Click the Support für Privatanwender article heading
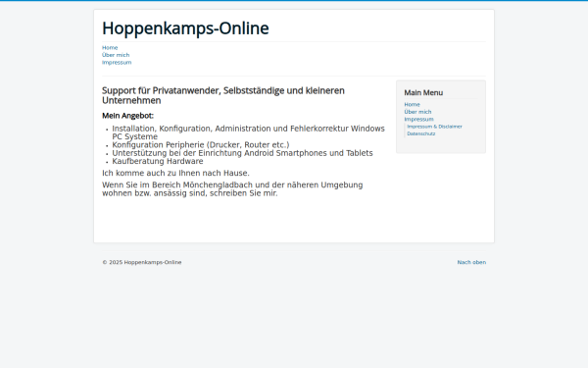 click(223, 95)
